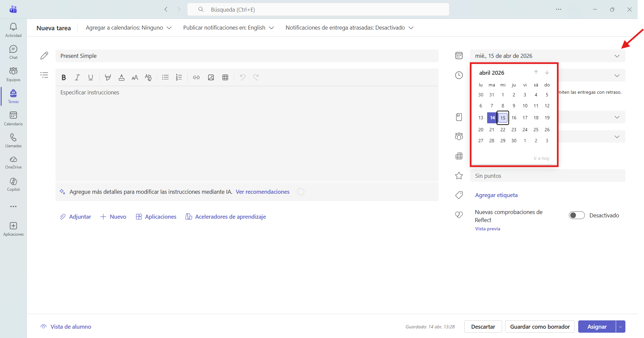Change the font size
644x338 pixels.
(x=135, y=77)
